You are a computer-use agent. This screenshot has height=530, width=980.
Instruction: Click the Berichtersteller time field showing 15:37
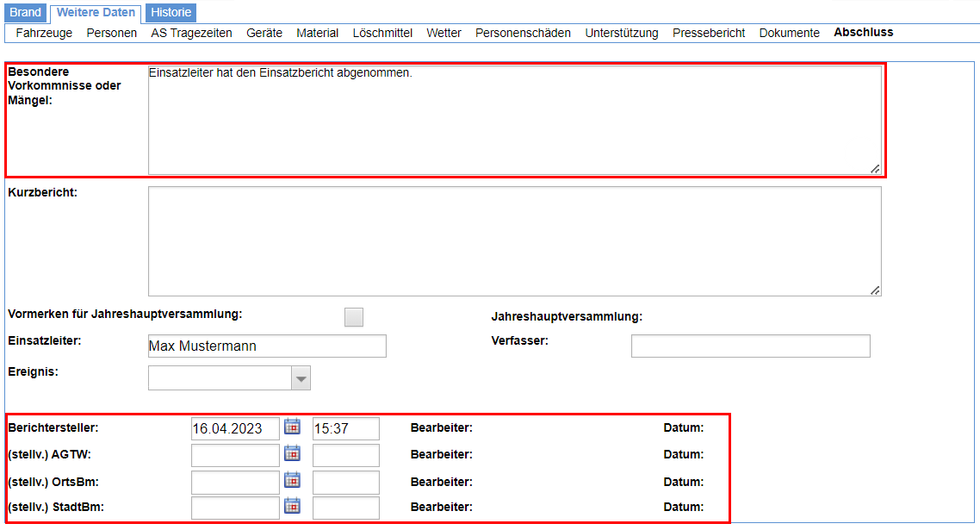pos(345,428)
